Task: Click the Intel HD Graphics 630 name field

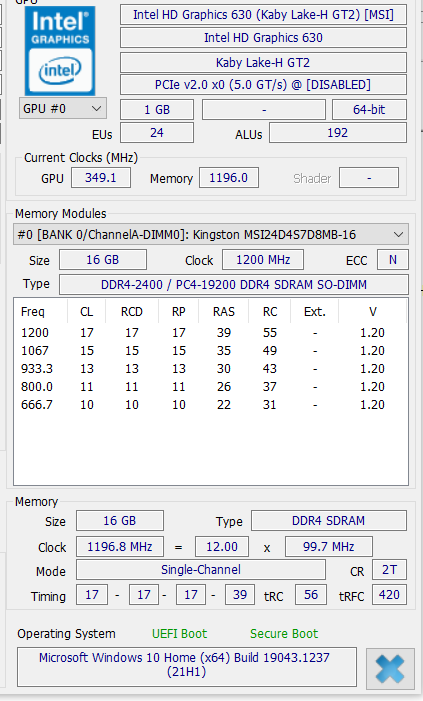Action: [x=263, y=38]
